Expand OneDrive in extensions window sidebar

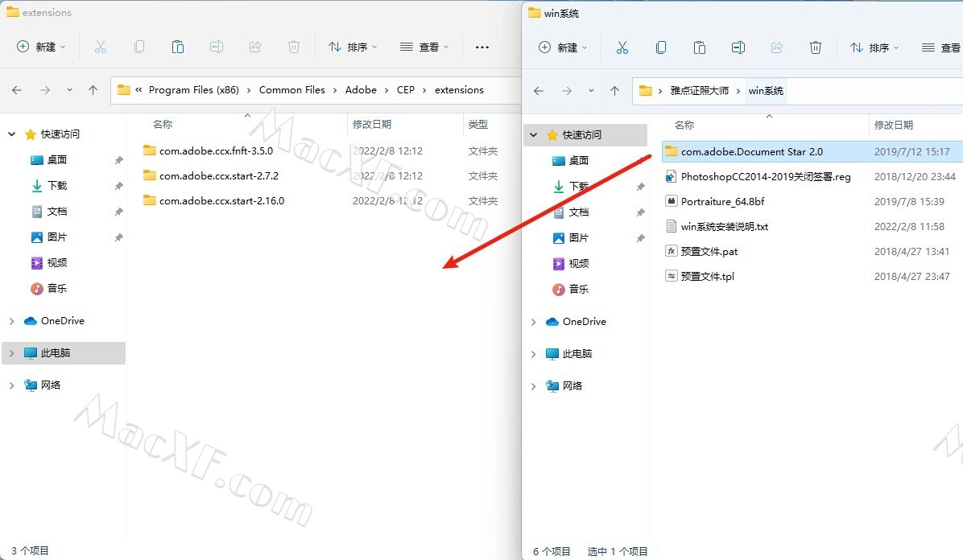(x=11, y=320)
